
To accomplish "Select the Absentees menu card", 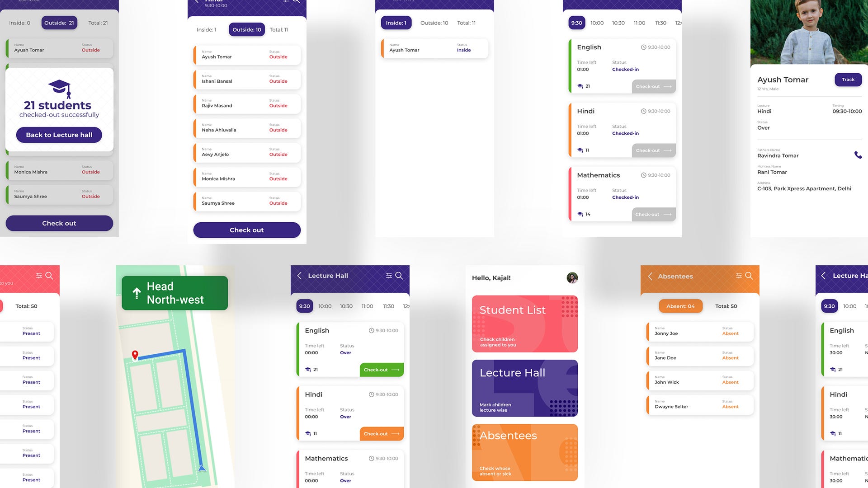I will pos(524,452).
